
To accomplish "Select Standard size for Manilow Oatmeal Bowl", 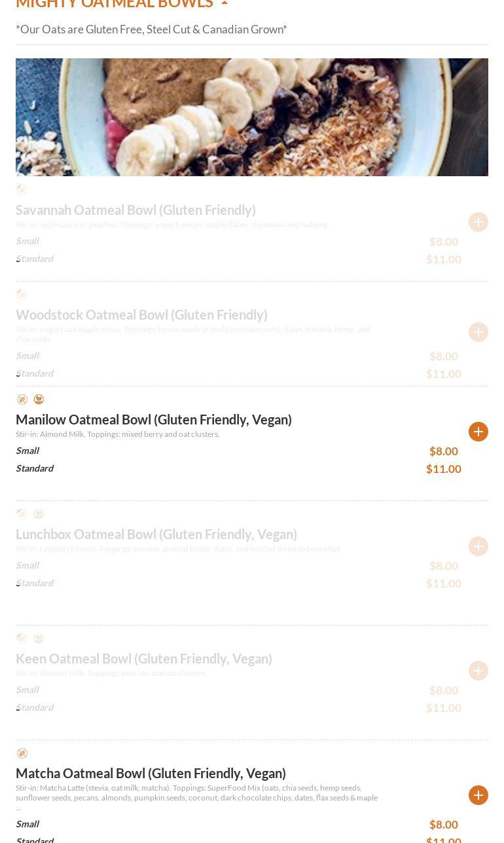I will pyautogui.click(x=35, y=468).
